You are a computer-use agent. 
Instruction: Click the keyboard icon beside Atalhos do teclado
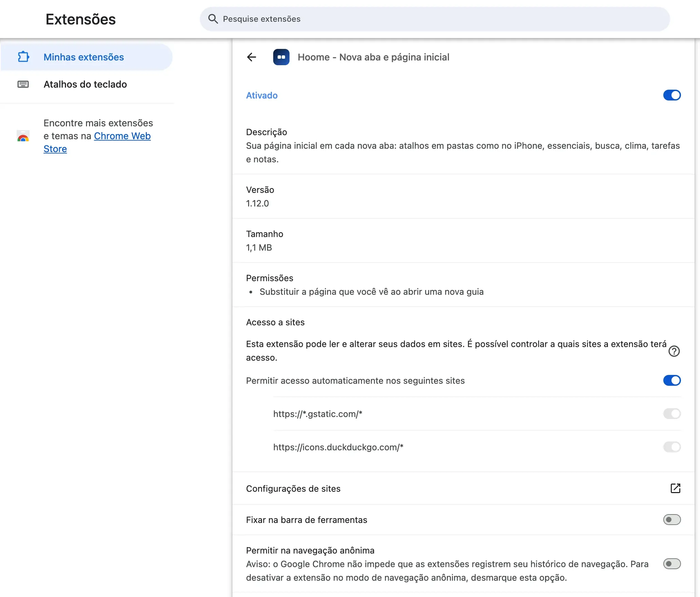pyautogui.click(x=23, y=84)
